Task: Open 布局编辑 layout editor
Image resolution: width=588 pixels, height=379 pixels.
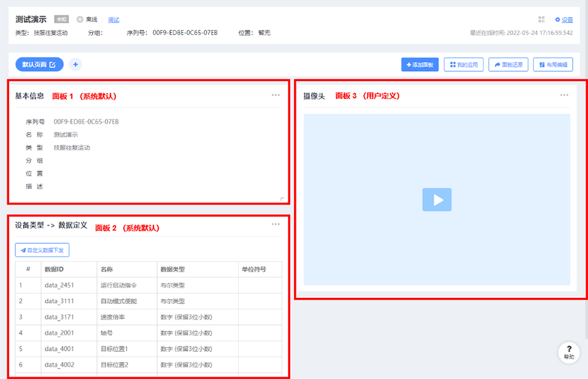Action: [552, 64]
